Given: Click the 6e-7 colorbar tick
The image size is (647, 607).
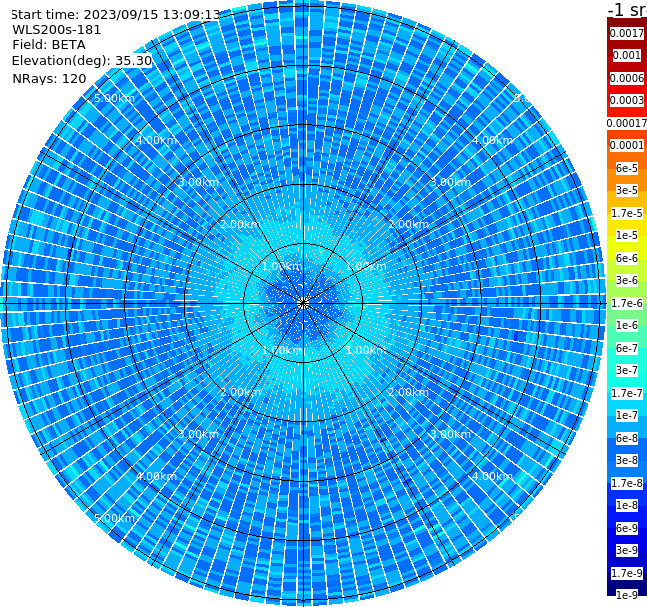Looking at the screenshot, I should 627,348.
